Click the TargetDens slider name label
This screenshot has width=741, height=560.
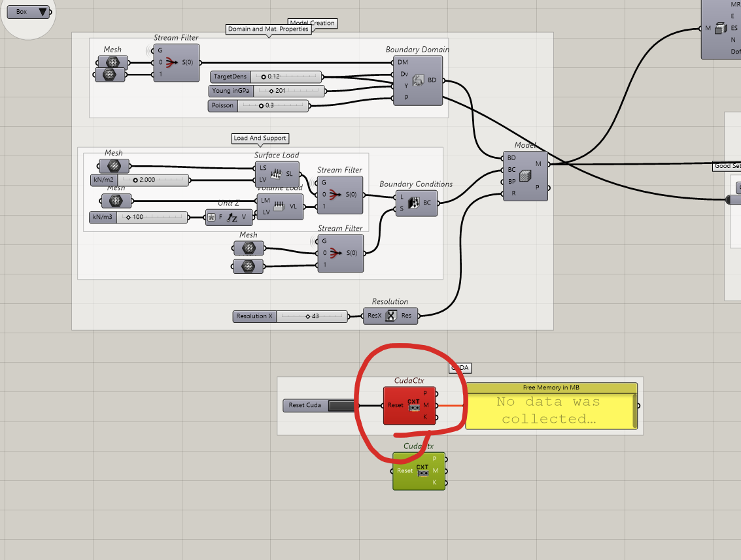pyautogui.click(x=230, y=76)
